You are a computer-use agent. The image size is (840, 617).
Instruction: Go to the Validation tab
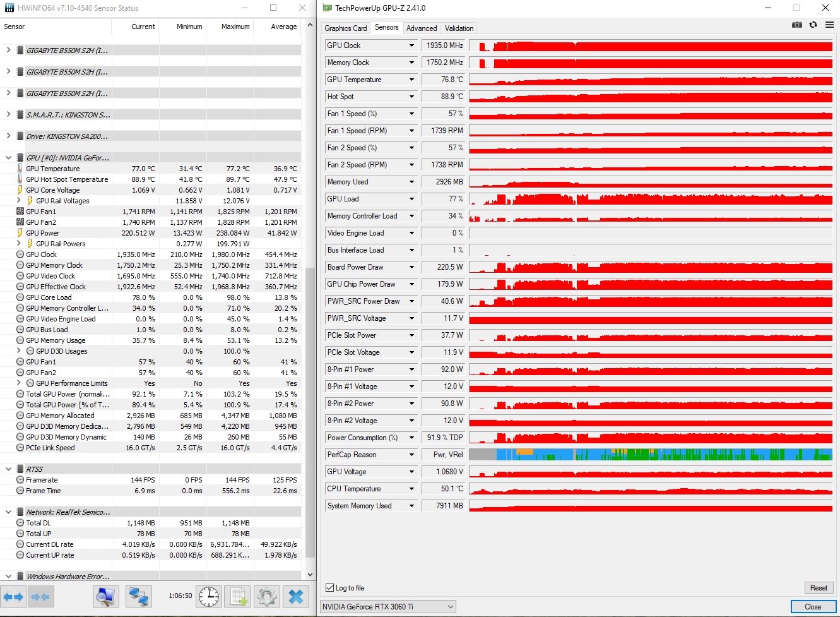pos(459,28)
